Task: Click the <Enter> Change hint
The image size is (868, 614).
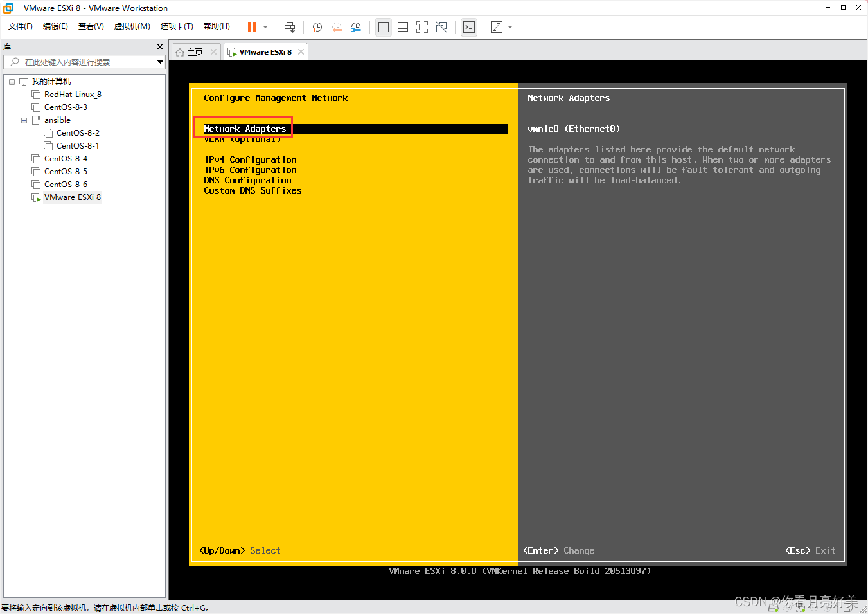Action: pyautogui.click(x=558, y=550)
